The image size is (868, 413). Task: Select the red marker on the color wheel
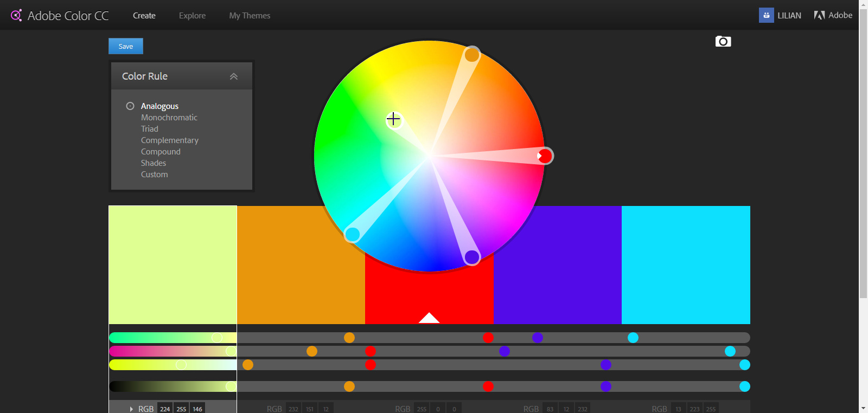pyautogui.click(x=545, y=156)
